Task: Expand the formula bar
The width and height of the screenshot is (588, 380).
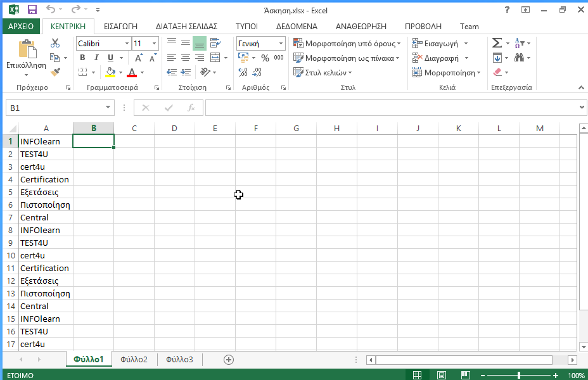Action: [582, 108]
